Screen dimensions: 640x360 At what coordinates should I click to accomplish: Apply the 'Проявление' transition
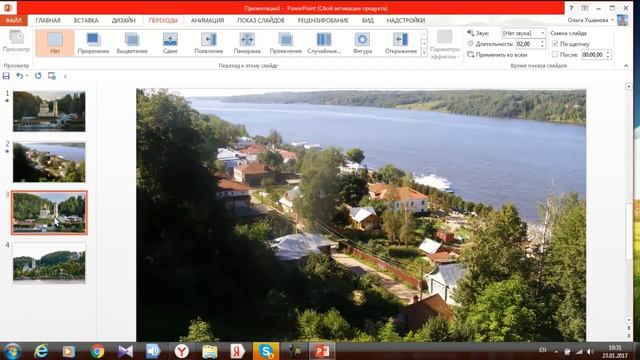[285, 43]
